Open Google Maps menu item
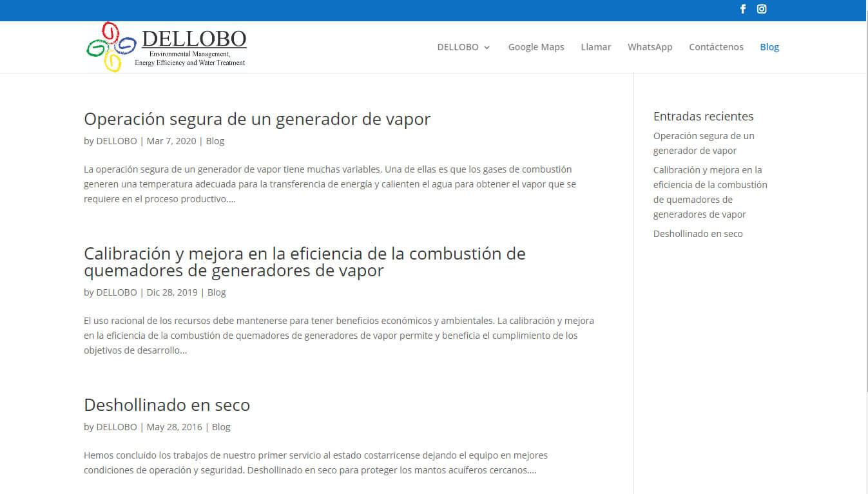The width and height of the screenshot is (868, 494). [x=535, y=47]
